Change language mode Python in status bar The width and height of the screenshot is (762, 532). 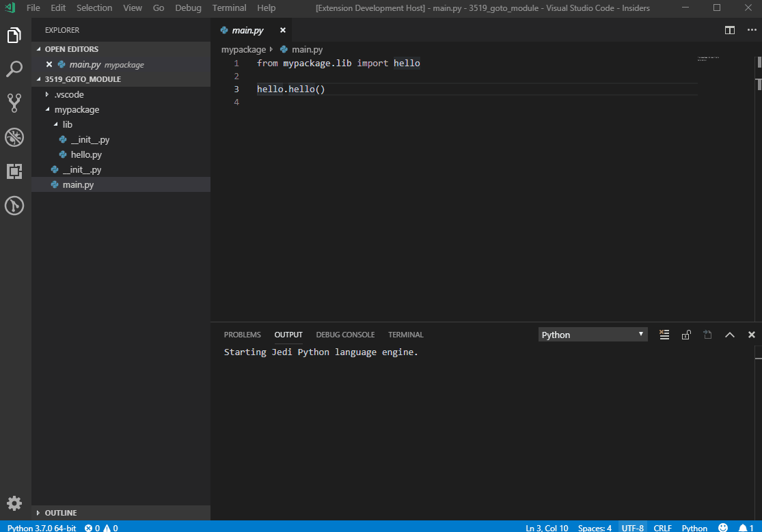694,528
